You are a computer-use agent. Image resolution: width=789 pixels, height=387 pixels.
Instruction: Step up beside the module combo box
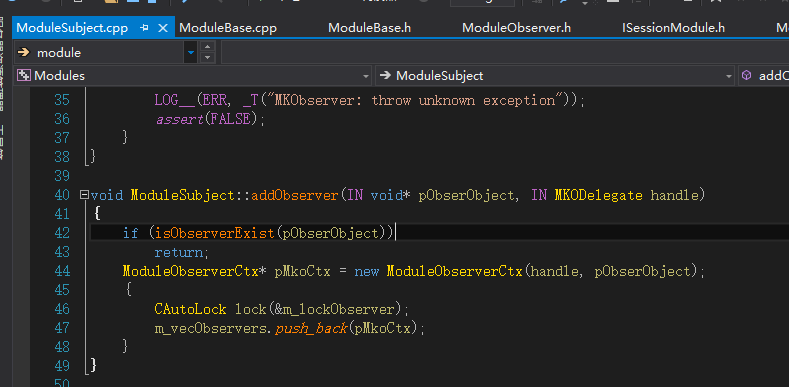pos(207,47)
